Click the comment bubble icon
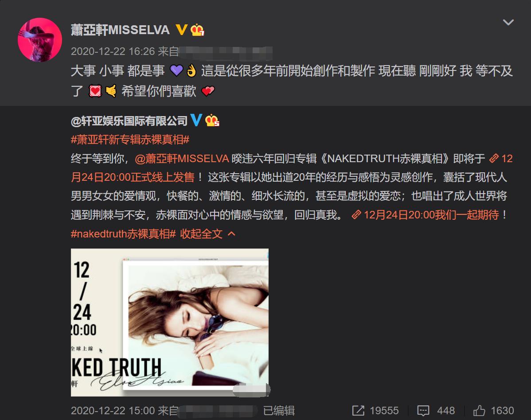The width and height of the screenshot is (531, 420). 423,411
